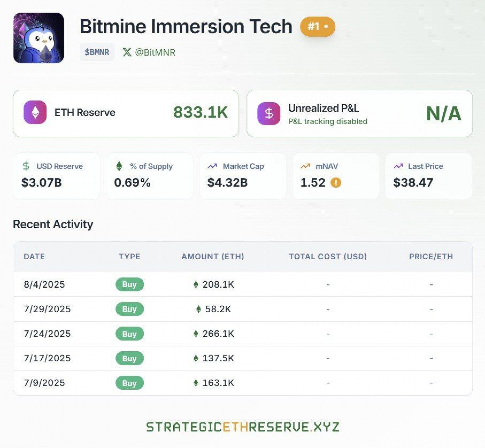Click the Buy badge for 8/4/2025
Image resolution: width=485 pixels, height=448 pixels.
pos(130,284)
